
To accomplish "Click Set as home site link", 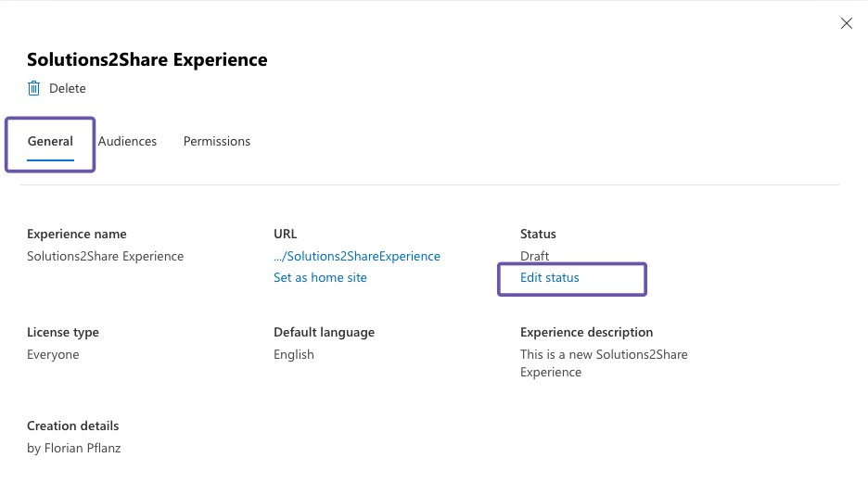I will pos(320,278).
